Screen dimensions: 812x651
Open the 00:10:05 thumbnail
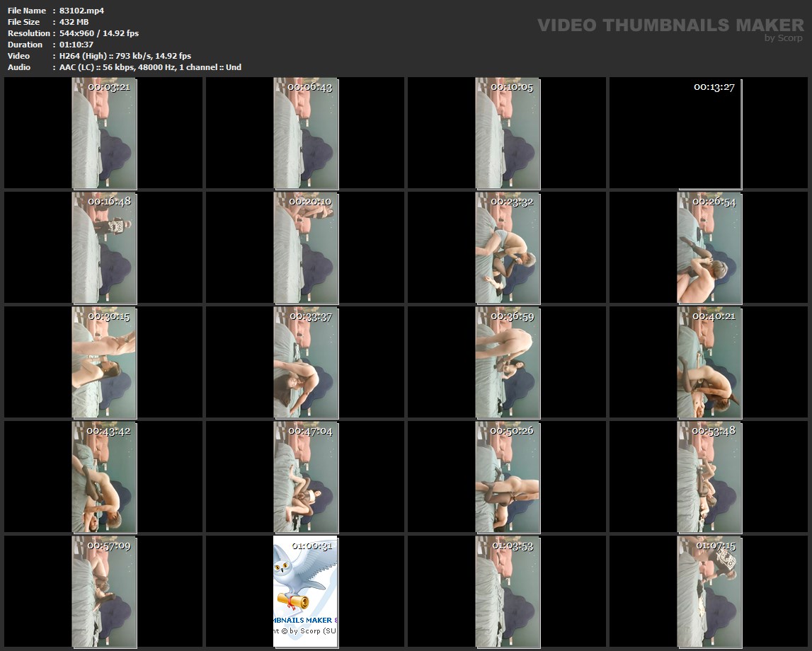(508, 133)
